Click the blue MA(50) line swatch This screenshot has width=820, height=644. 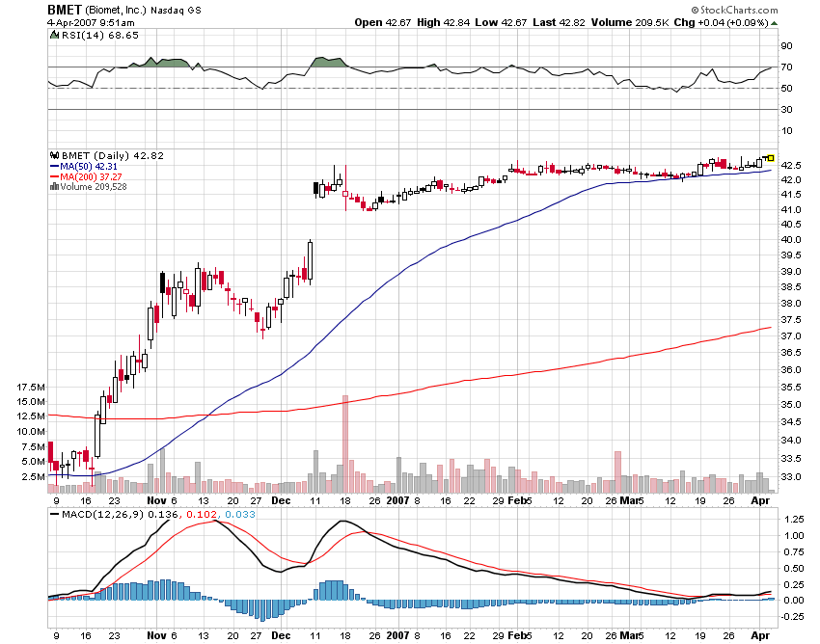pyautogui.click(x=54, y=166)
